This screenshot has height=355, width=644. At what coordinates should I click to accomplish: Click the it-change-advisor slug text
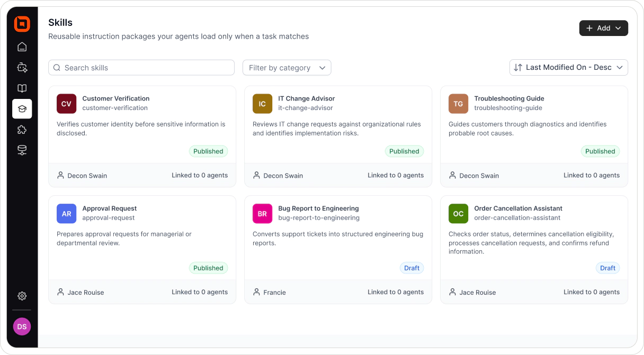point(306,108)
